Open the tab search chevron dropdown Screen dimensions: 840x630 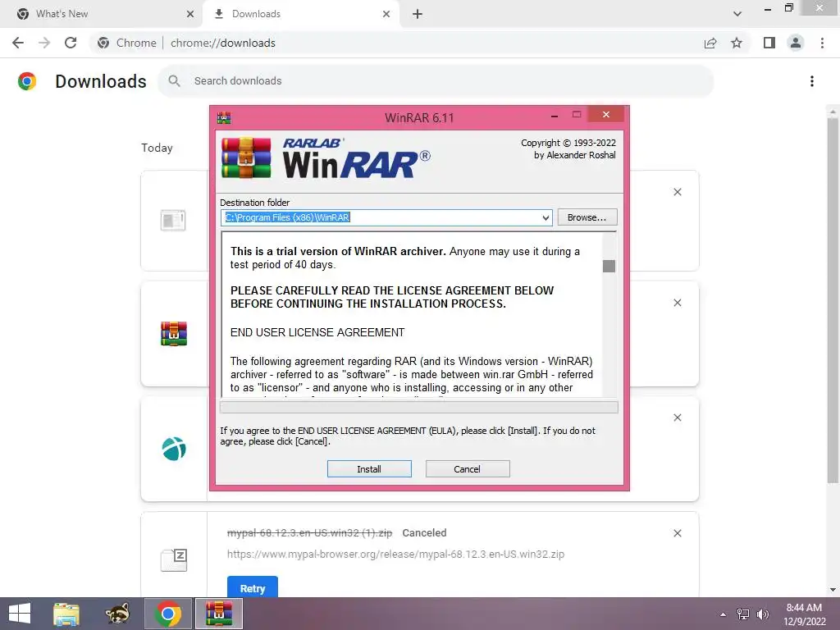(x=737, y=14)
